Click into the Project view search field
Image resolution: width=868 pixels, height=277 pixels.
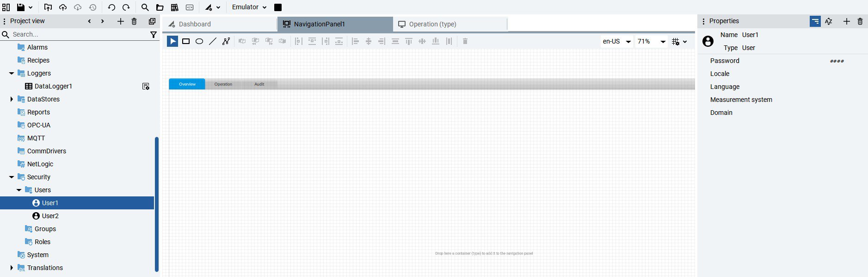(79, 34)
